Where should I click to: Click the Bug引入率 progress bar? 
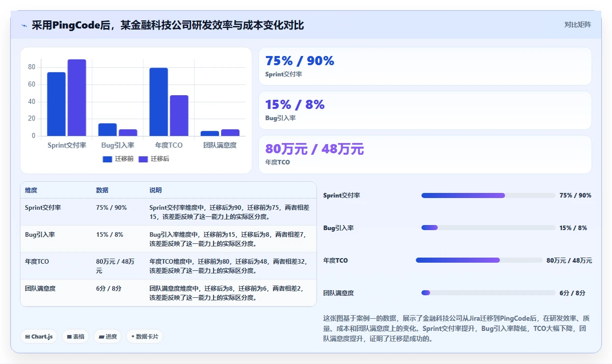click(488, 228)
